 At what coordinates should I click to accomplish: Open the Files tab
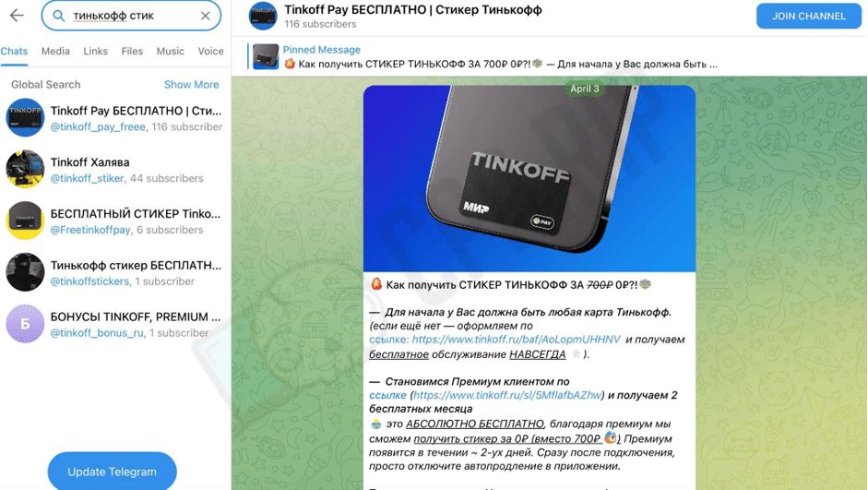(x=132, y=51)
